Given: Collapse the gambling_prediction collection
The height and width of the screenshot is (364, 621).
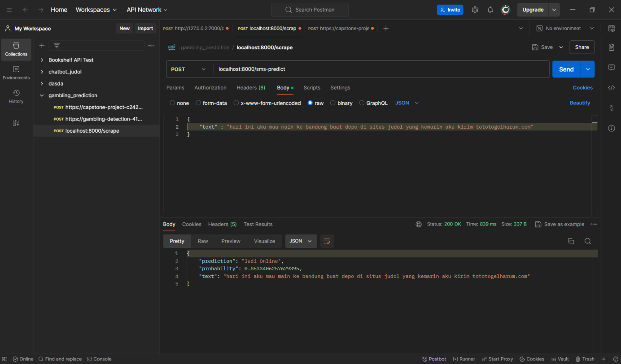Looking at the screenshot, I should (x=42, y=95).
